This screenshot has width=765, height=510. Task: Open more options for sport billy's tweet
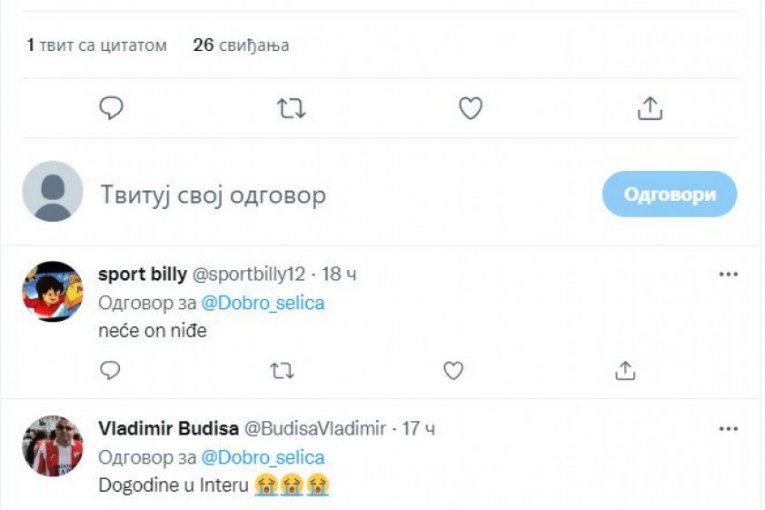728,275
